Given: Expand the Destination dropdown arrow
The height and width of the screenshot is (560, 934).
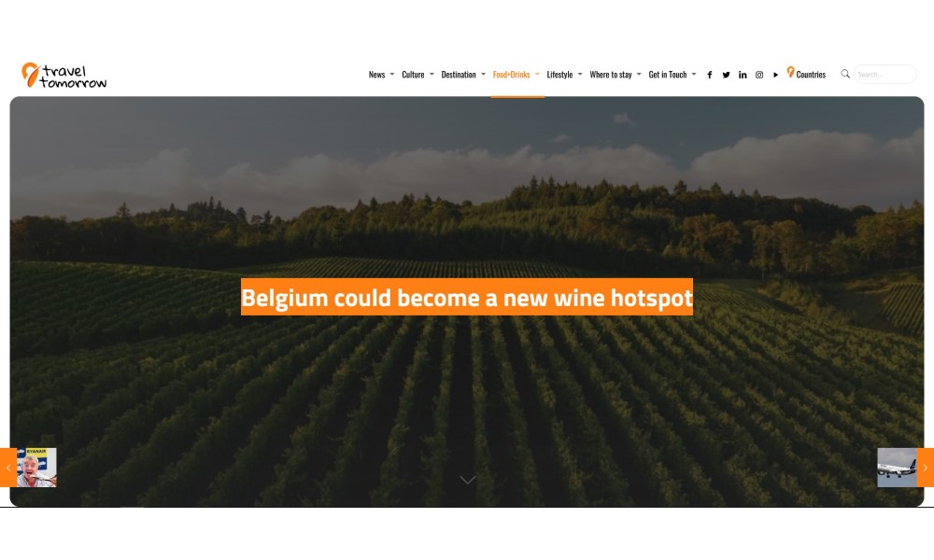Looking at the screenshot, I should point(483,75).
